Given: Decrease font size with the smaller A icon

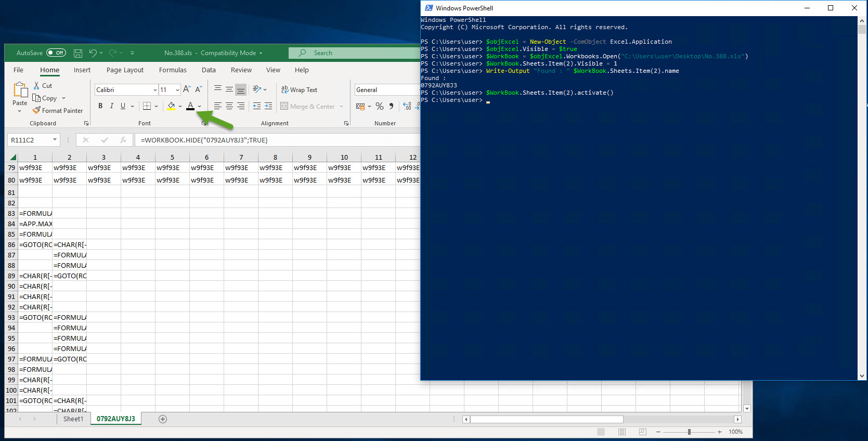Looking at the screenshot, I should coord(198,89).
